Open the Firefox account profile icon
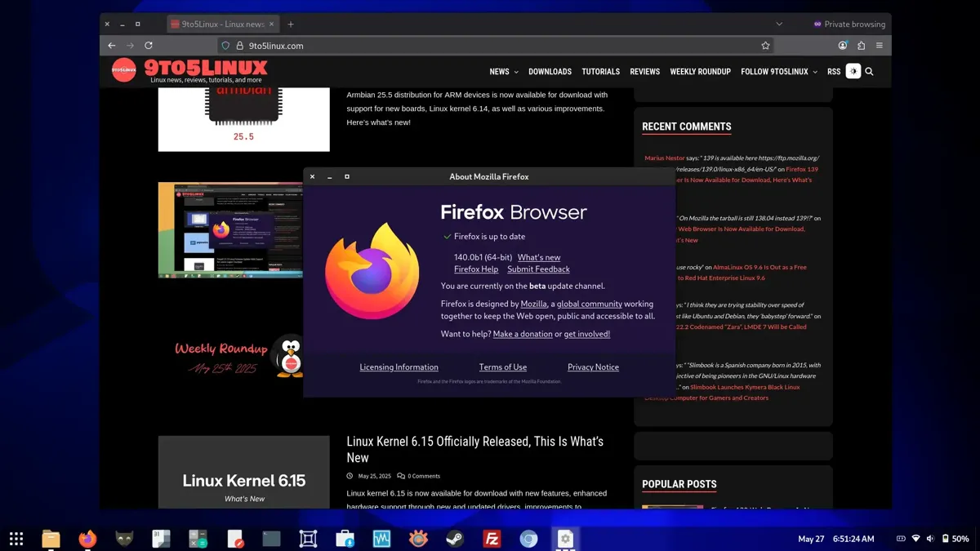Screen dimensions: 980x551 (843, 46)
